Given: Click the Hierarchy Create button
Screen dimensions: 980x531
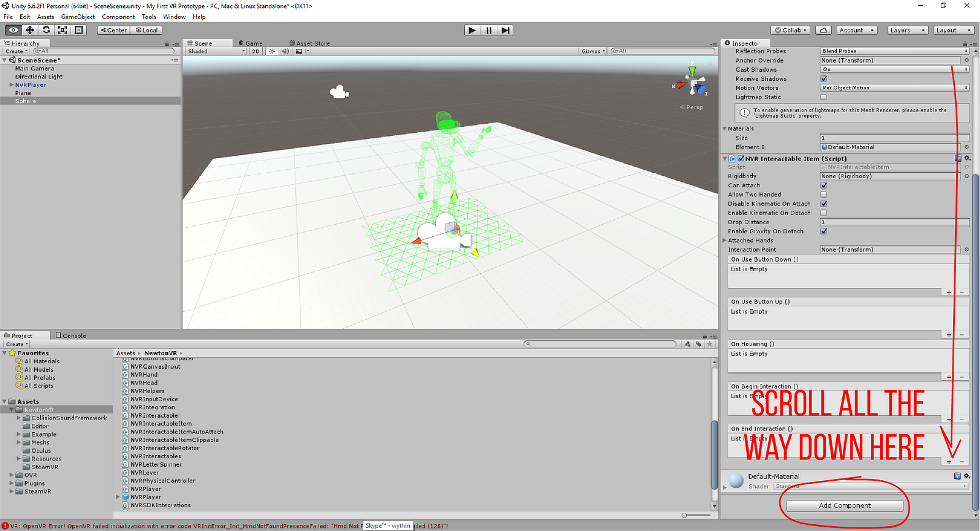Looking at the screenshot, I should click(x=17, y=51).
